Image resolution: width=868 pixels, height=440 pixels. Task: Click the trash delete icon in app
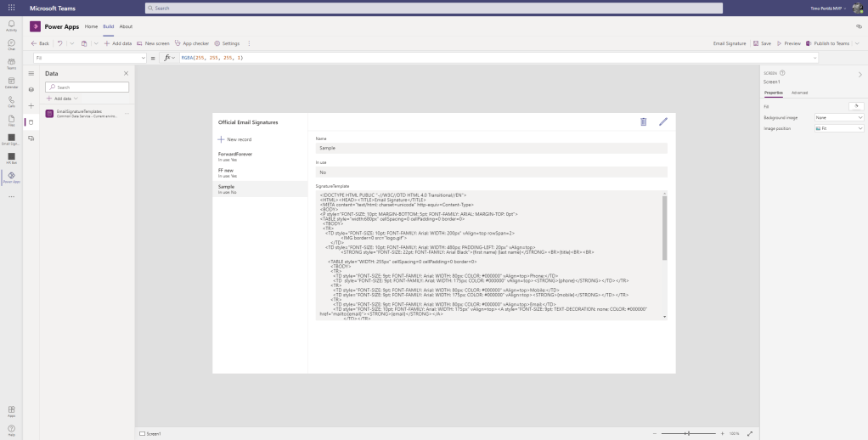pyautogui.click(x=643, y=122)
